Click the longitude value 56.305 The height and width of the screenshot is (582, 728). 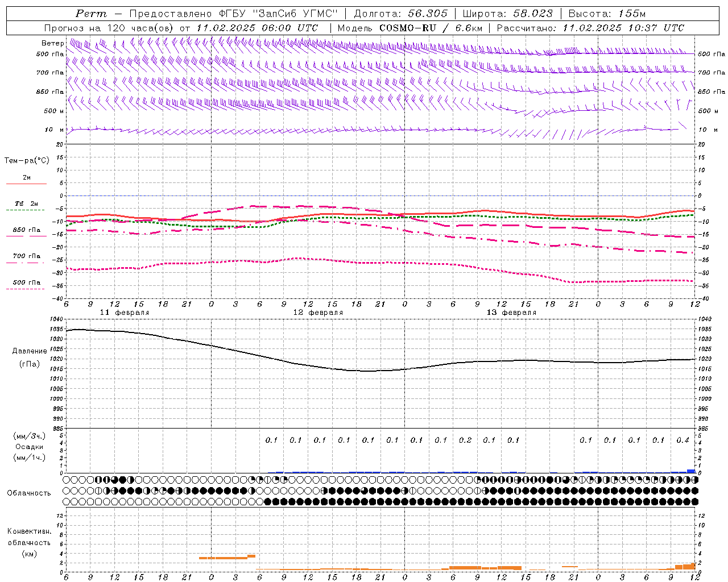tap(428, 14)
